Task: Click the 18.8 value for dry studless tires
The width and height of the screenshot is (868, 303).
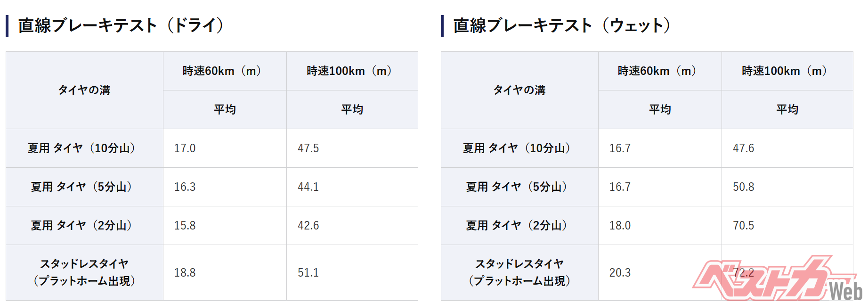Action: pyautogui.click(x=185, y=273)
